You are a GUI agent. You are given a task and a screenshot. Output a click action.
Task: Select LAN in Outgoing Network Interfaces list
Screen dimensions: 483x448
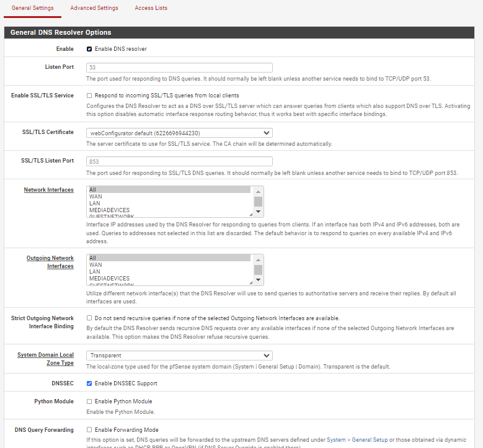(x=169, y=271)
